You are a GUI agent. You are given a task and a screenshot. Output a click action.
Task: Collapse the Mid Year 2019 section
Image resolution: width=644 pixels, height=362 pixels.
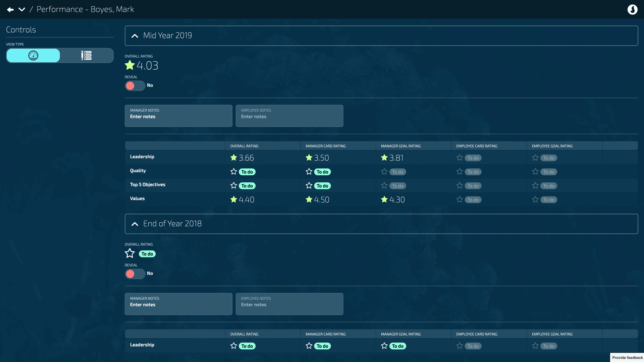pyautogui.click(x=135, y=36)
